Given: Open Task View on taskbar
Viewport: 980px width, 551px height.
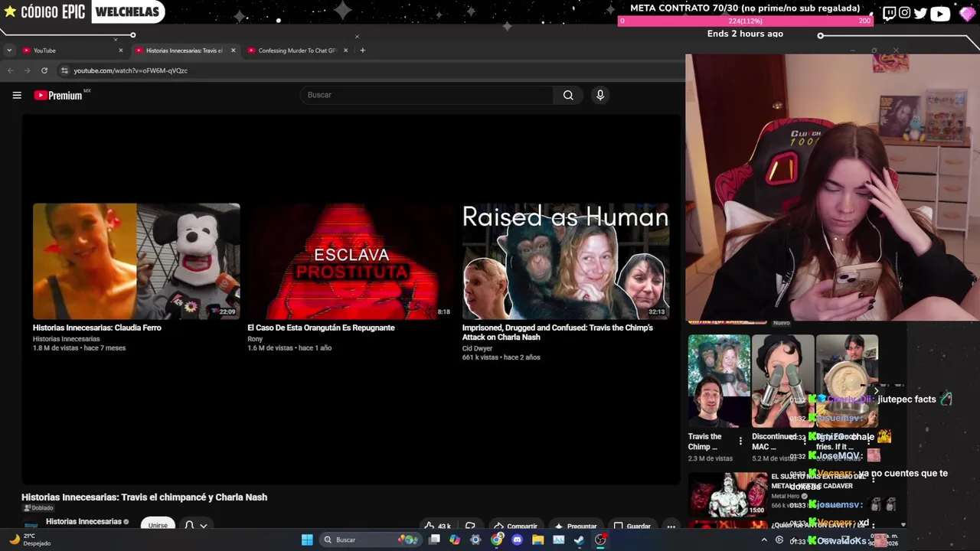Looking at the screenshot, I should 435,540.
